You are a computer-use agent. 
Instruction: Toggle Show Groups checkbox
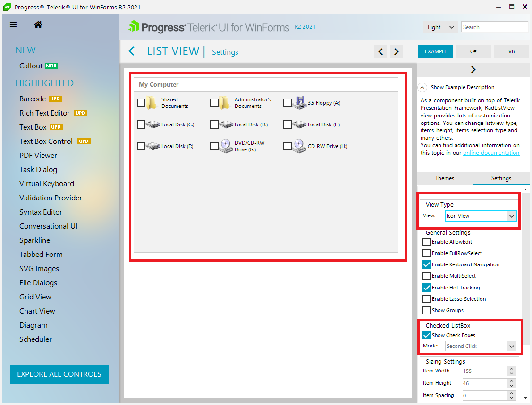[426, 310]
